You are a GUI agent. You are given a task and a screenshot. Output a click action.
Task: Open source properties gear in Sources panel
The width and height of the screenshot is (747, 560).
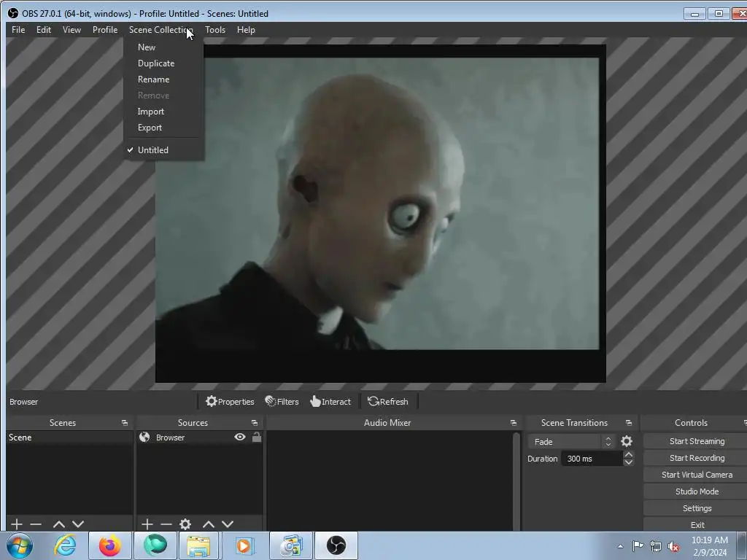pyautogui.click(x=185, y=524)
